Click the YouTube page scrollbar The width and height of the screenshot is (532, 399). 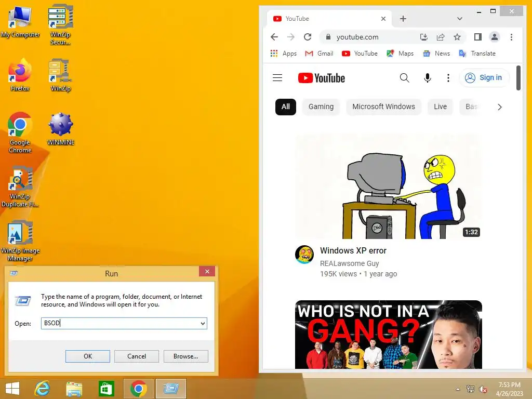tap(518, 78)
